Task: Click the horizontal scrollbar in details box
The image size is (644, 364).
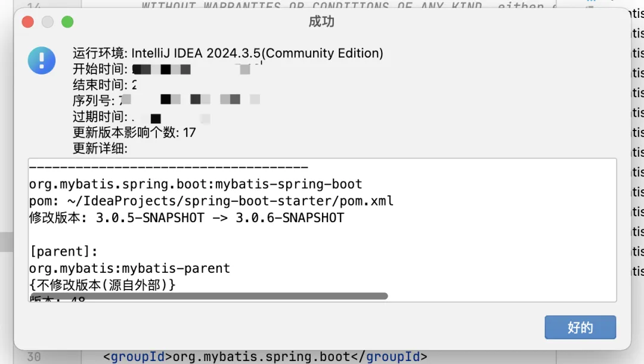Action: [209, 296]
